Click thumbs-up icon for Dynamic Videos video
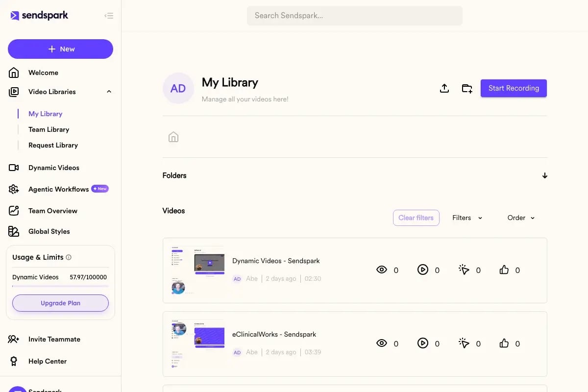 point(504,269)
